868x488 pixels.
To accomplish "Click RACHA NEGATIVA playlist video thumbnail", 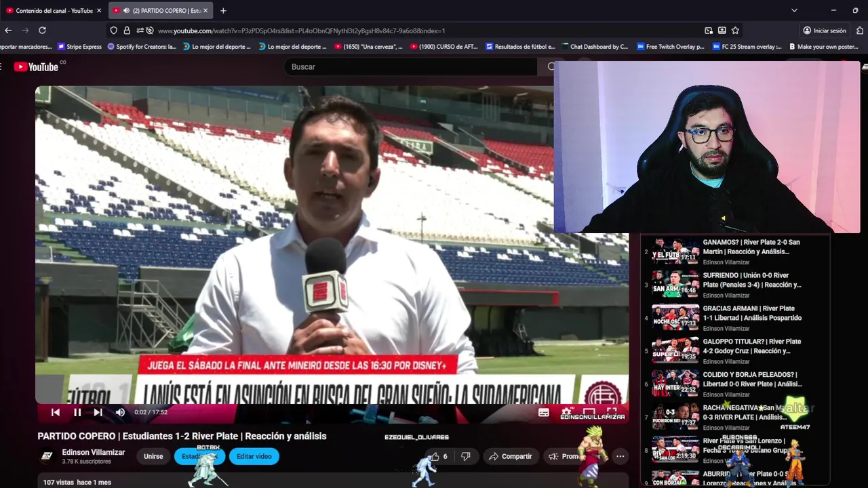I will pos(675,417).
